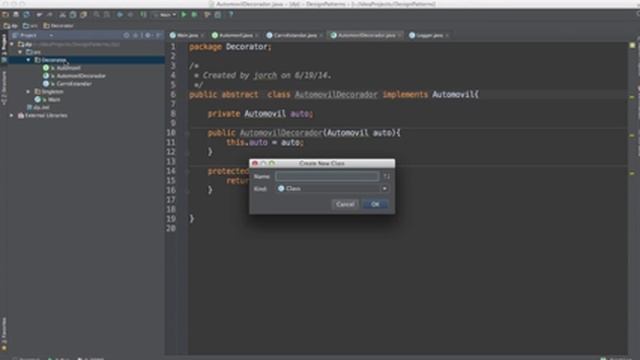Image resolution: width=640 pixels, height=360 pixels.
Task: Close the Logger.java editor tab
Action: 447,36
